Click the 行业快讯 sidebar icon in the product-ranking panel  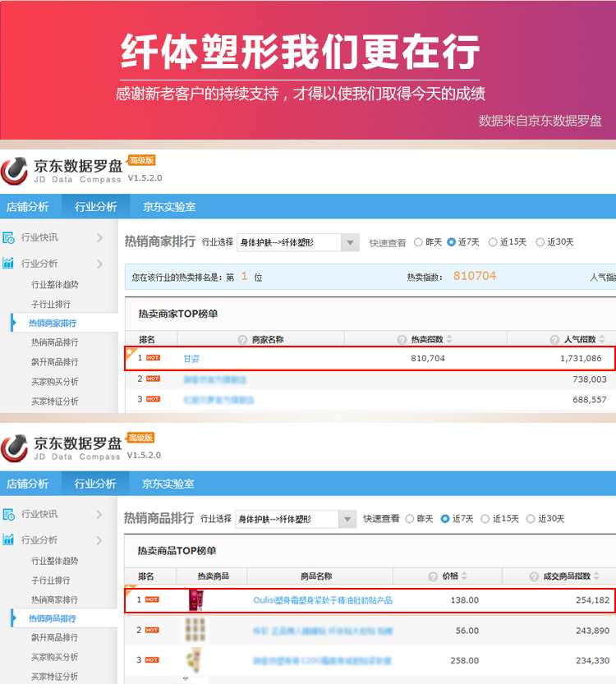8,514
